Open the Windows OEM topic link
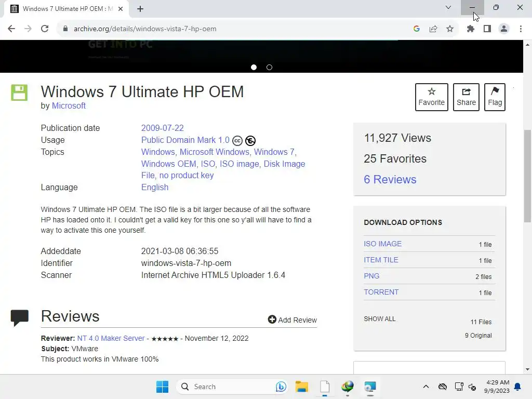 (x=169, y=164)
